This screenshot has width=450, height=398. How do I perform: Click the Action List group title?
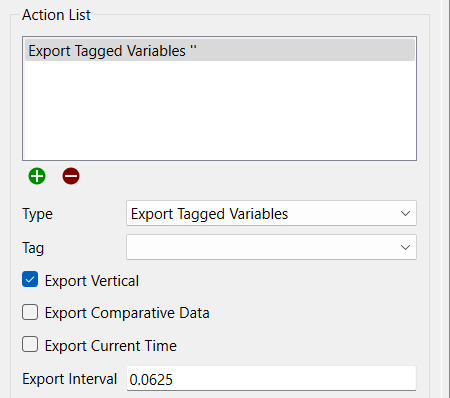tap(56, 15)
